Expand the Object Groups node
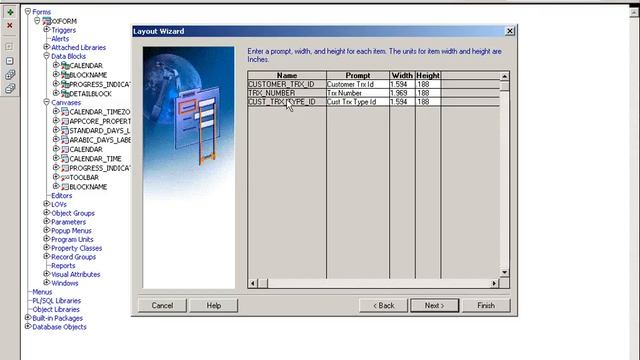This screenshot has width=640, height=360. point(47,213)
